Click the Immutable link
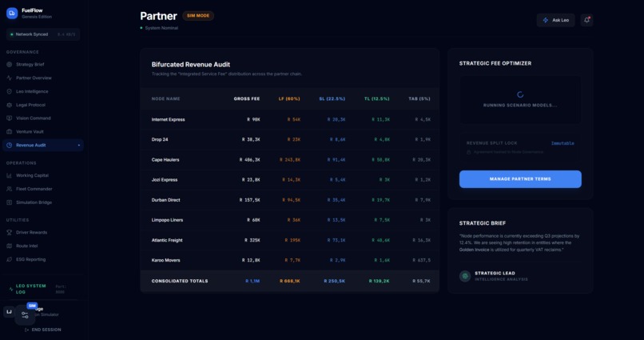 pos(563,143)
